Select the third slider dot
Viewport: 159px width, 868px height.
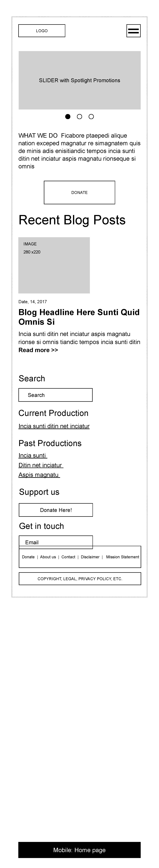coord(91,117)
